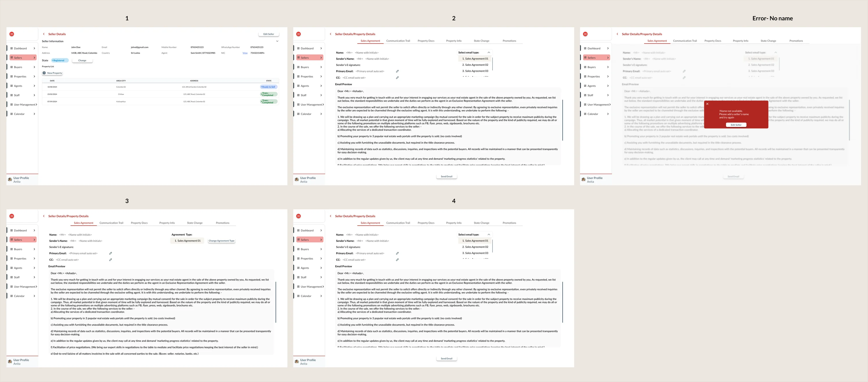
Task: Click the email type list scrollbar in screen 2
Action: click(x=493, y=64)
